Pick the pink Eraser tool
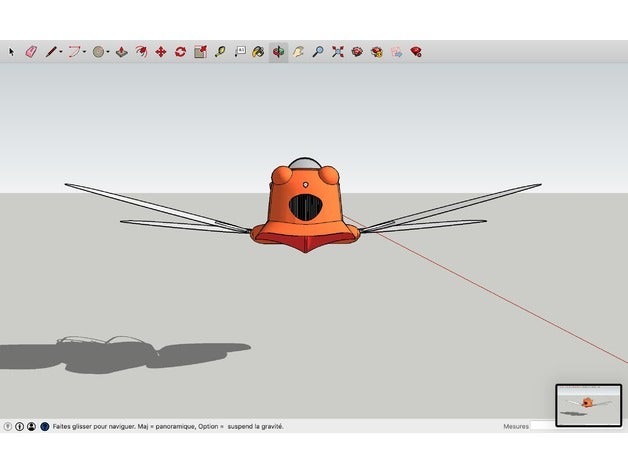Viewport: 628px width, 472px height. (x=29, y=51)
